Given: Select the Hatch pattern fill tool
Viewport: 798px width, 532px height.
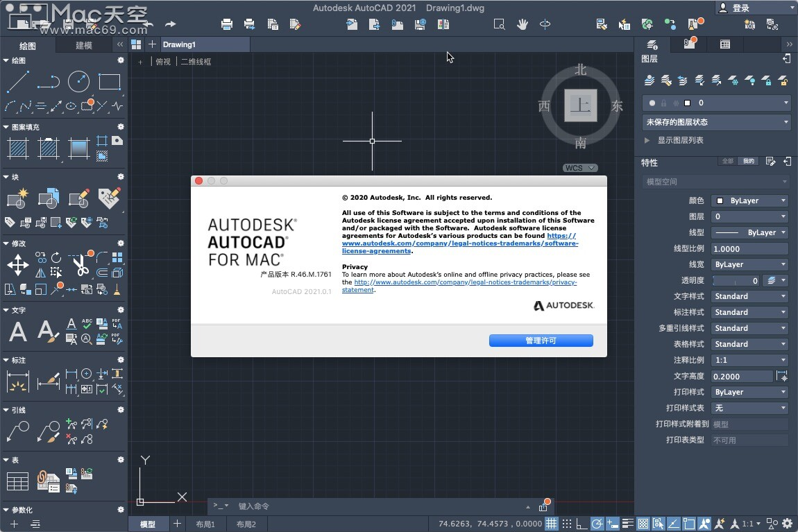Looking at the screenshot, I should tap(18, 148).
